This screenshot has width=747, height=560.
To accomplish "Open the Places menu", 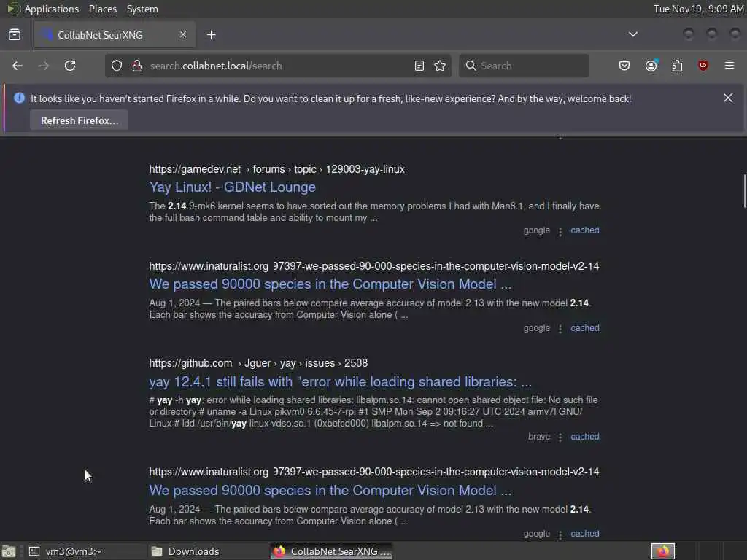I will click(x=102, y=9).
